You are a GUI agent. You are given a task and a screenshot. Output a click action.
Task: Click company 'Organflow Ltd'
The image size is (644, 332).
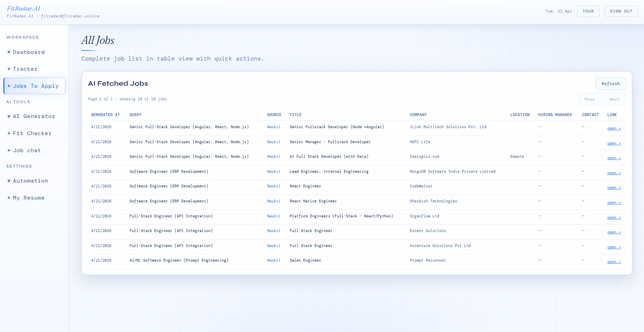424,216
